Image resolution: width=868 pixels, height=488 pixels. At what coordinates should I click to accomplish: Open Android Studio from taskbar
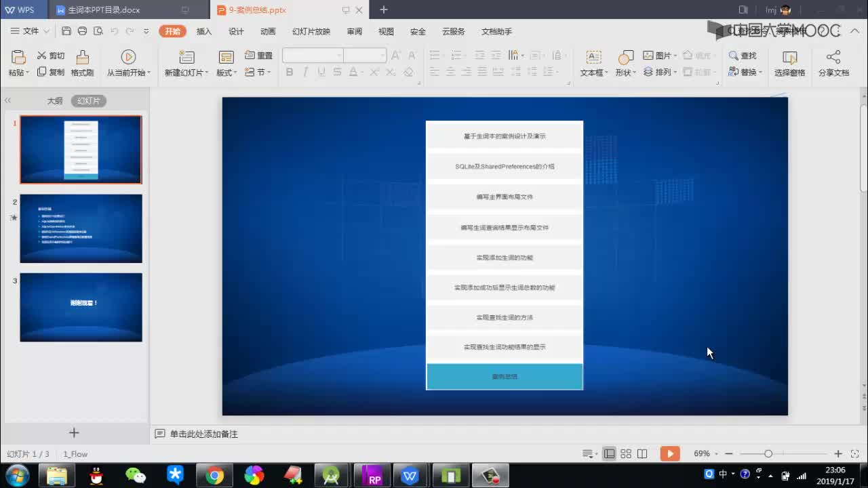point(331,476)
